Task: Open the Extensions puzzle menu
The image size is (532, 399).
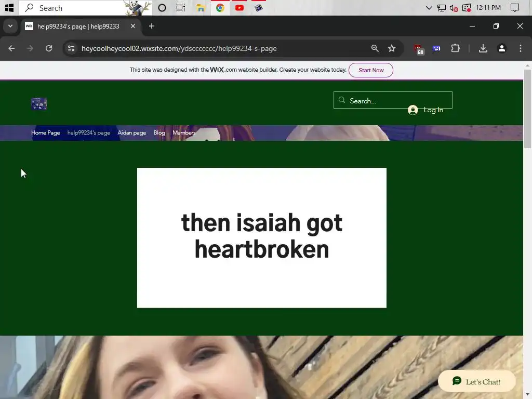Action: click(455, 48)
